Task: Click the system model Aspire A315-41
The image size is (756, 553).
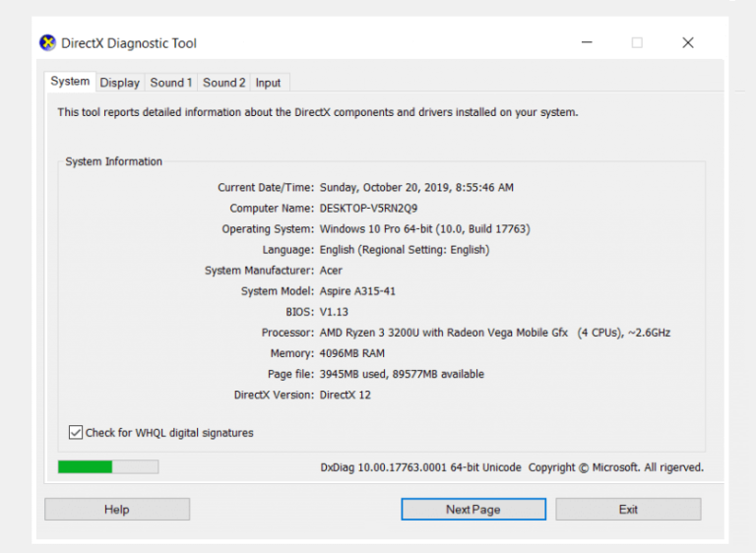Action: click(357, 291)
